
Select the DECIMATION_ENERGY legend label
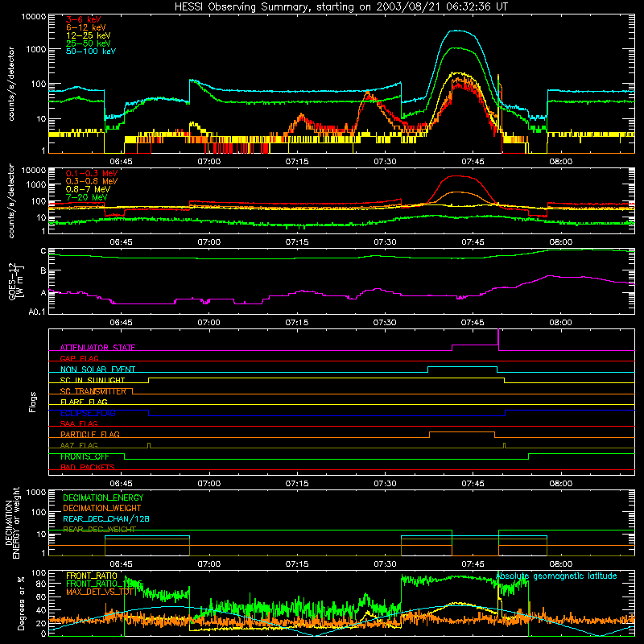103,497
